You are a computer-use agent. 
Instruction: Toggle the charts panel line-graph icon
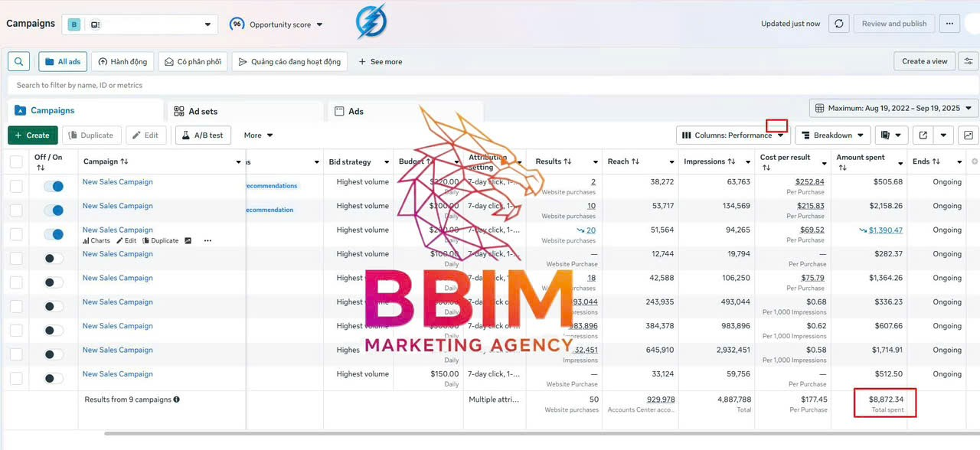(x=969, y=135)
